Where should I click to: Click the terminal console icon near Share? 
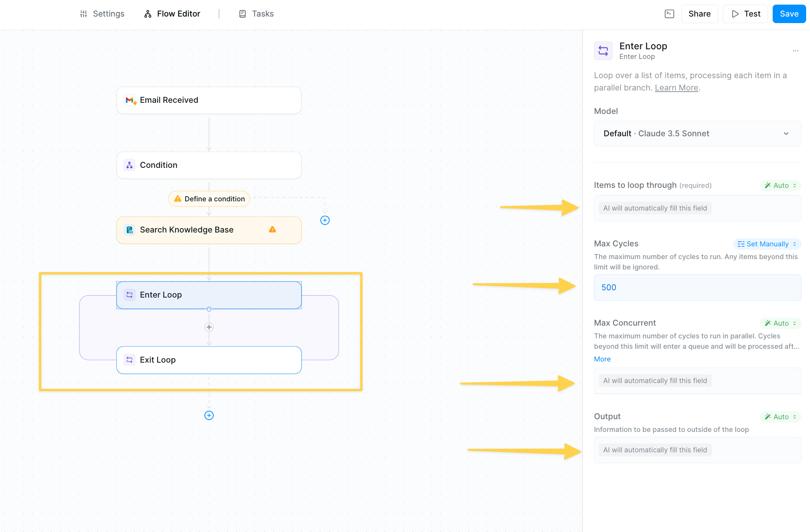coord(669,14)
